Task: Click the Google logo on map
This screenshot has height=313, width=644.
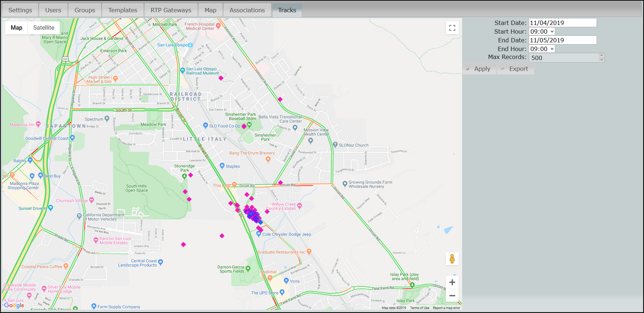Action: click(x=14, y=305)
